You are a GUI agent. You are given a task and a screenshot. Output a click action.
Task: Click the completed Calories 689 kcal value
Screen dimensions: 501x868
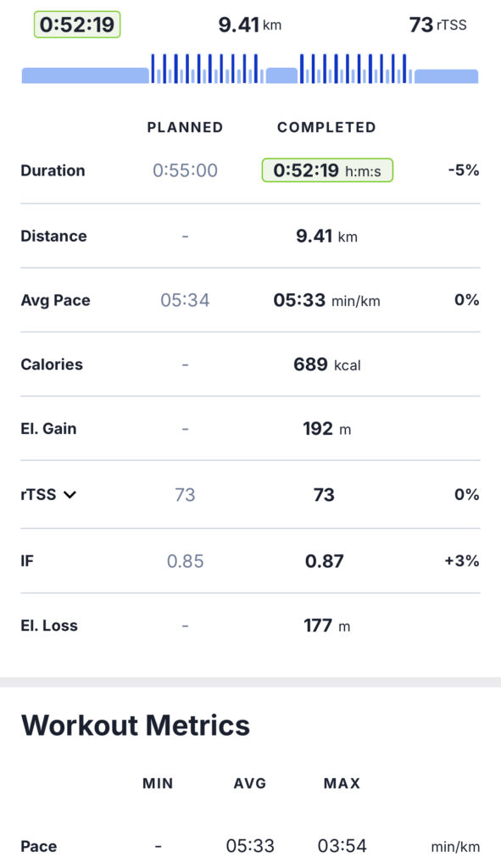[x=326, y=364]
